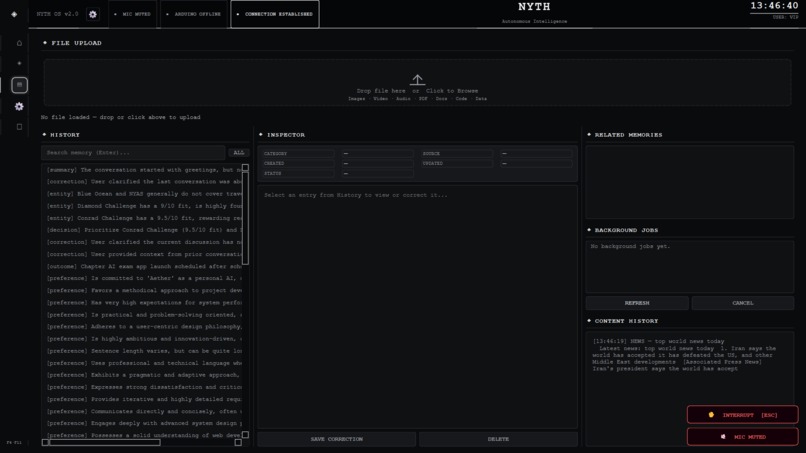
Task: Select '[entity] Blue Ocean and NYAS' entry
Action: tap(142, 194)
